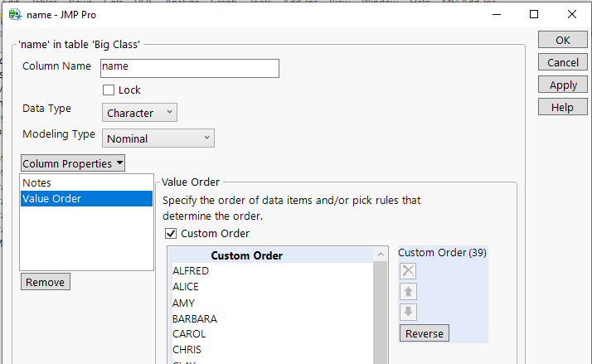Click the Apply button

(563, 85)
